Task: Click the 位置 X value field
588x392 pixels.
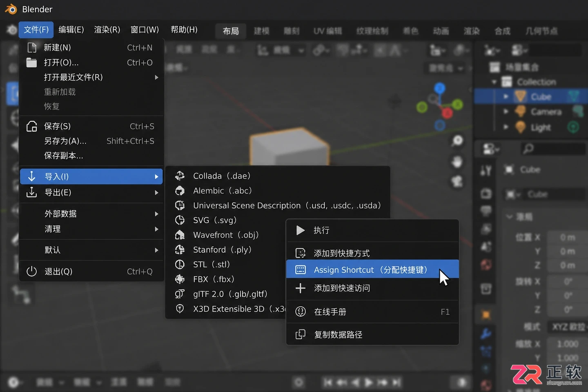Action: tap(568, 237)
